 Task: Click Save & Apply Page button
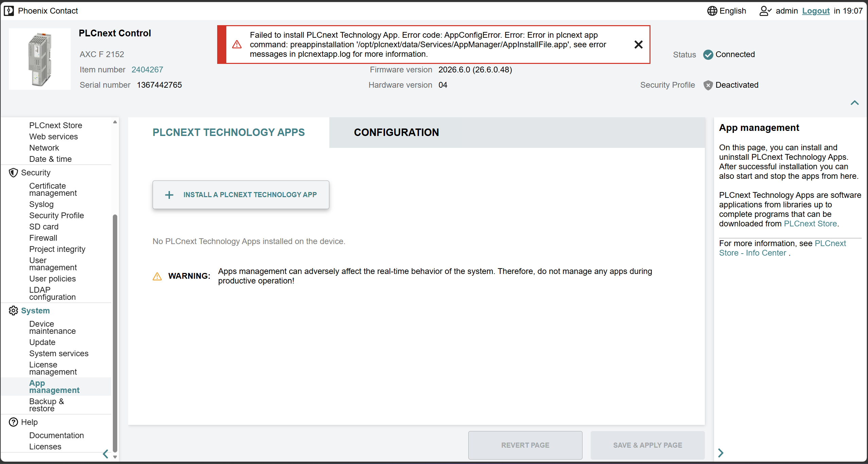(647, 445)
